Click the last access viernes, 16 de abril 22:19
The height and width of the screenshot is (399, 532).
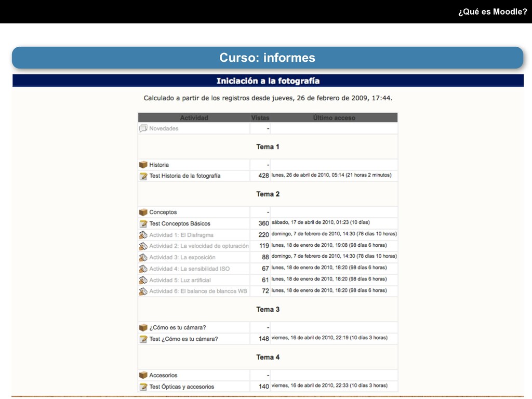point(329,338)
